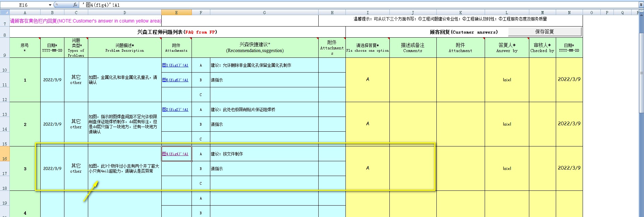Open the Name Box dropdown arrow

50,5
